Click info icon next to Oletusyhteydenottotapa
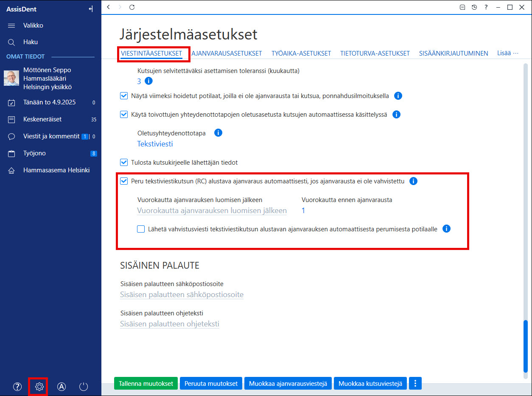 [x=218, y=133]
